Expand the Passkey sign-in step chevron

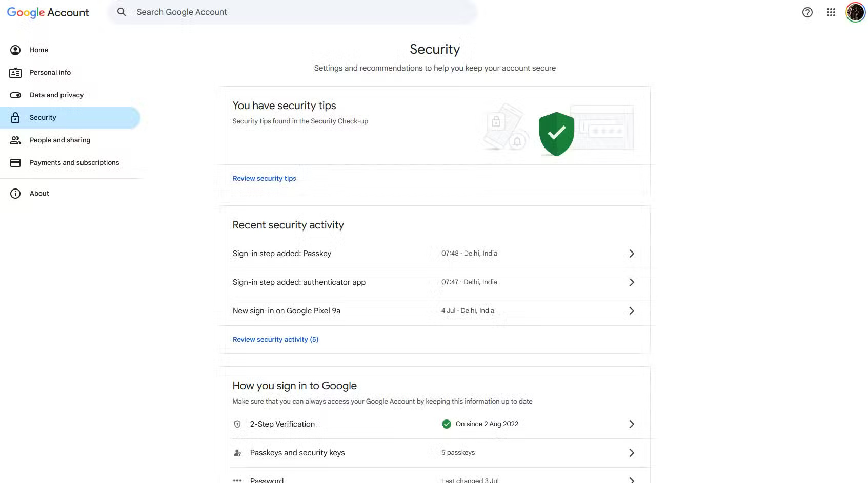click(632, 254)
